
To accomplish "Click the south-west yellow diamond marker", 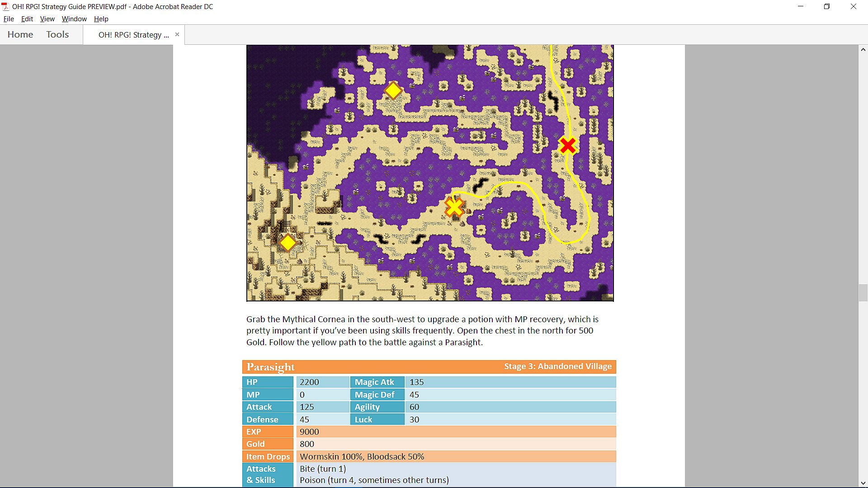I will 288,243.
